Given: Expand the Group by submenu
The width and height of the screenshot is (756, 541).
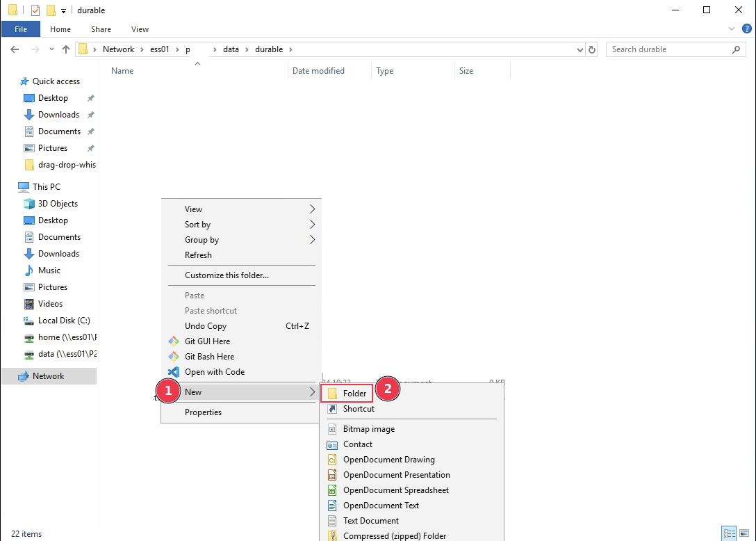Looking at the screenshot, I should point(242,240).
